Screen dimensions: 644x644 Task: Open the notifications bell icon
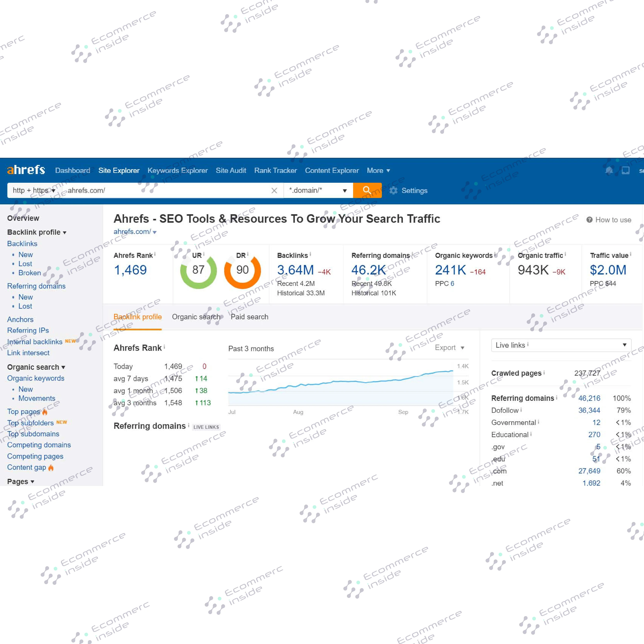(x=609, y=170)
